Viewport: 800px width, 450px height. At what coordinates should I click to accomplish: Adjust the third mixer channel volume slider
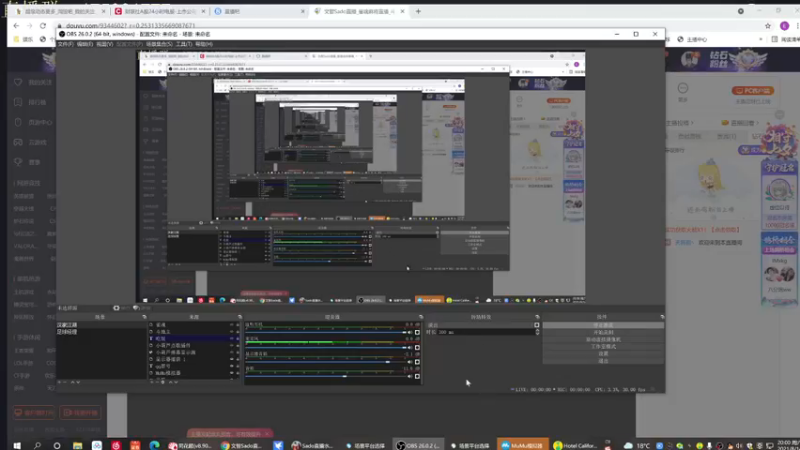tap(326, 362)
